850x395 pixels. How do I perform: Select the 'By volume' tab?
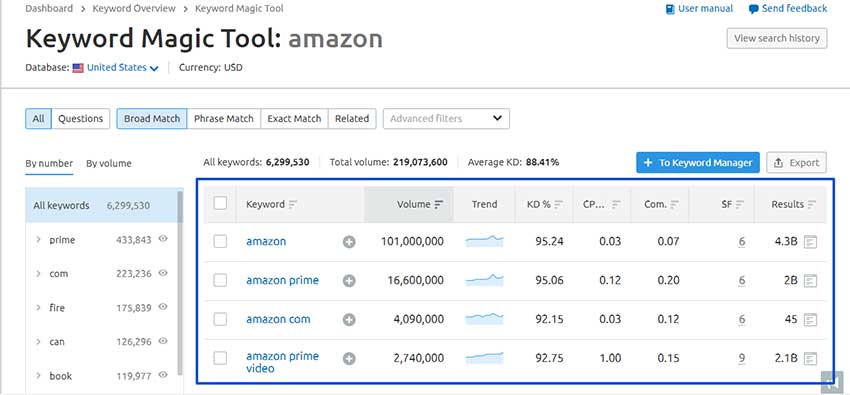(x=108, y=163)
